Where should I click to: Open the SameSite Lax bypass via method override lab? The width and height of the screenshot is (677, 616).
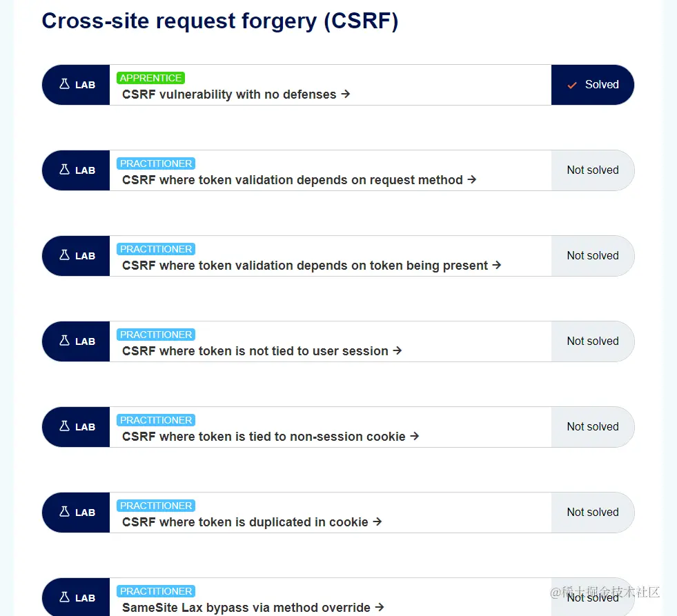point(248,608)
